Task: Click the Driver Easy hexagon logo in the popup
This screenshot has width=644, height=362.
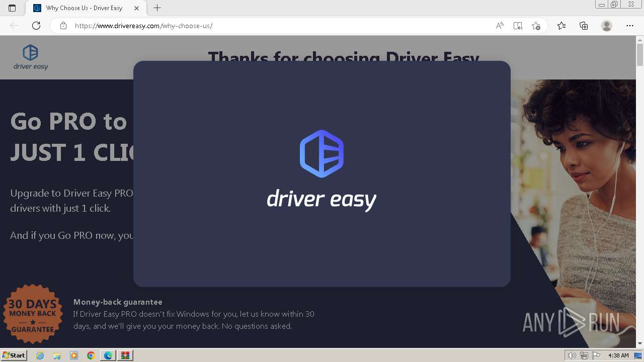Action: coord(321,154)
